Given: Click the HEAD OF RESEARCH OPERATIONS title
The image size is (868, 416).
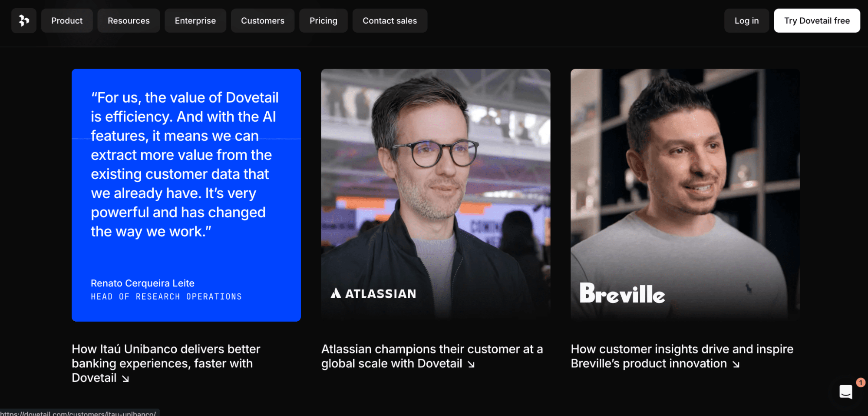Looking at the screenshot, I should [166, 296].
